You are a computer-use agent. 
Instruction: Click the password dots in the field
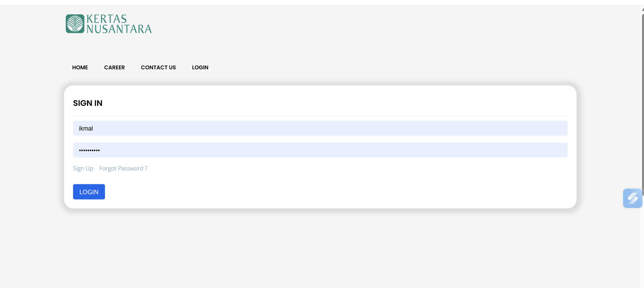point(89,150)
